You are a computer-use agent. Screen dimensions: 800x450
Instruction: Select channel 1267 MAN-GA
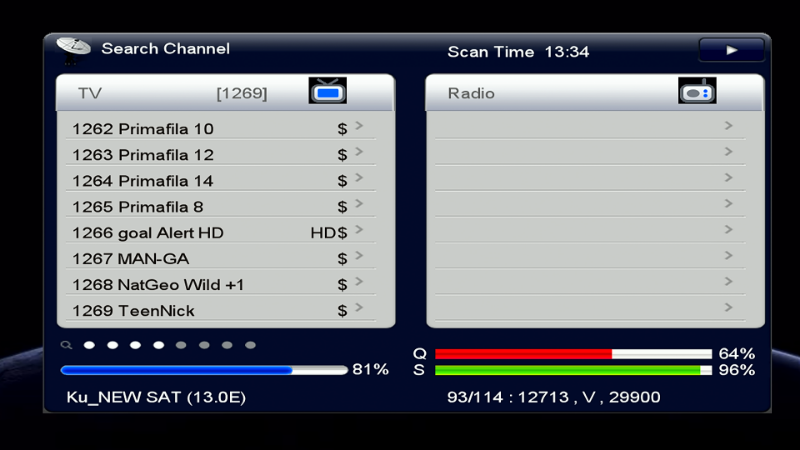[221, 256]
